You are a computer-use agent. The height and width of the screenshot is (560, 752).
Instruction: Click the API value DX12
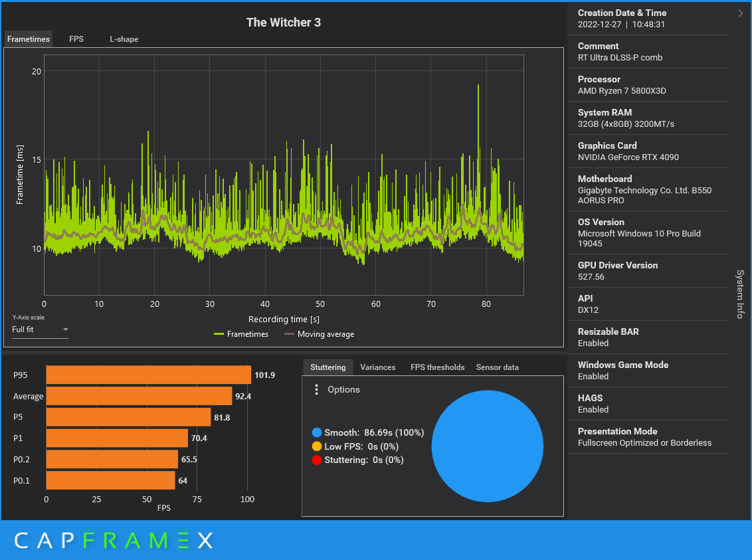tap(588, 310)
